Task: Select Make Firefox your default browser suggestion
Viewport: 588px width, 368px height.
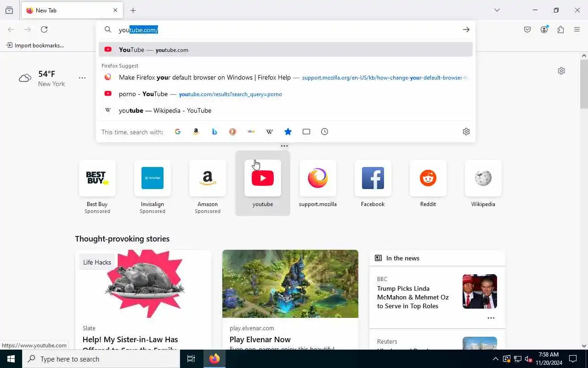Action: [x=286, y=77]
